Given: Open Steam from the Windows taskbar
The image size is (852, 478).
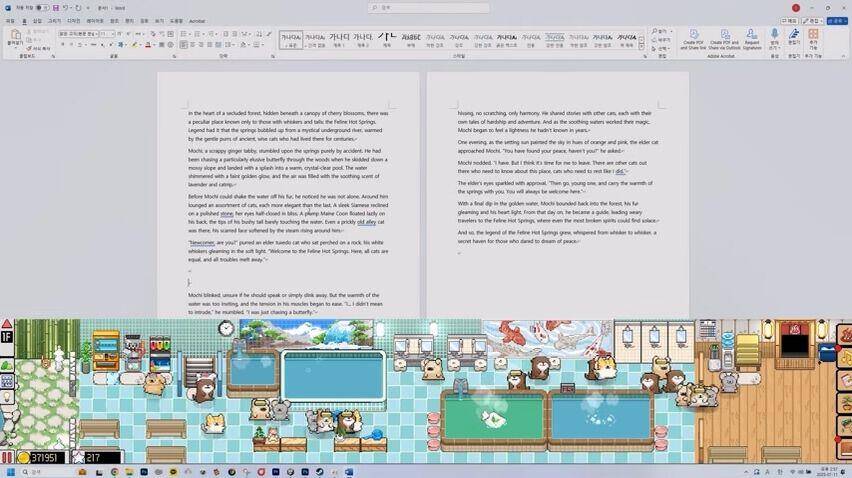Looking at the screenshot, I should pos(320,472).
